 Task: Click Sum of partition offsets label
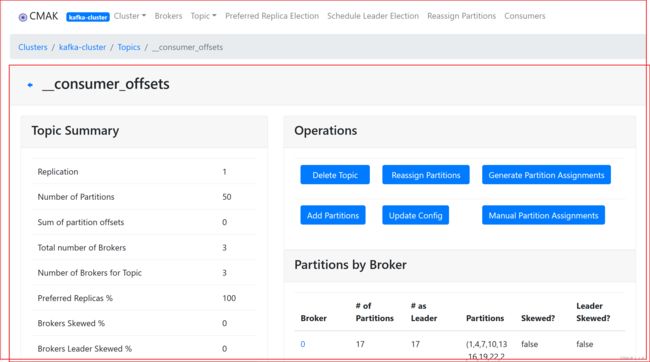click(80, 222)
